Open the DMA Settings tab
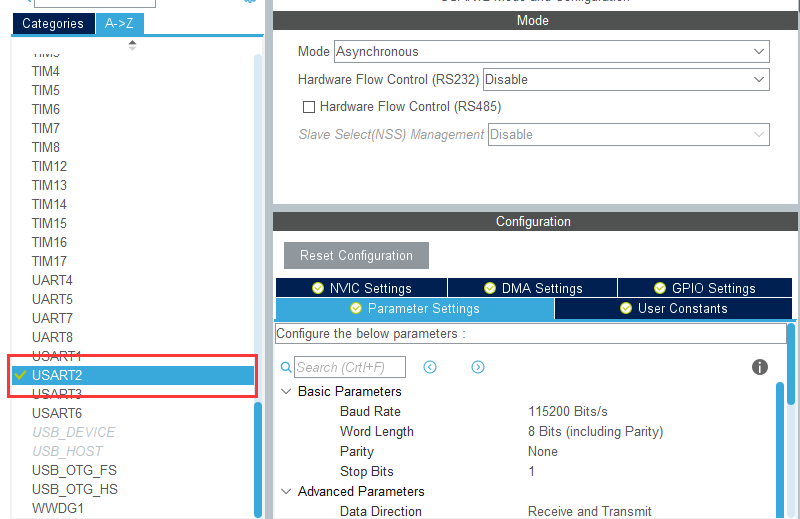 coord(532,288)
